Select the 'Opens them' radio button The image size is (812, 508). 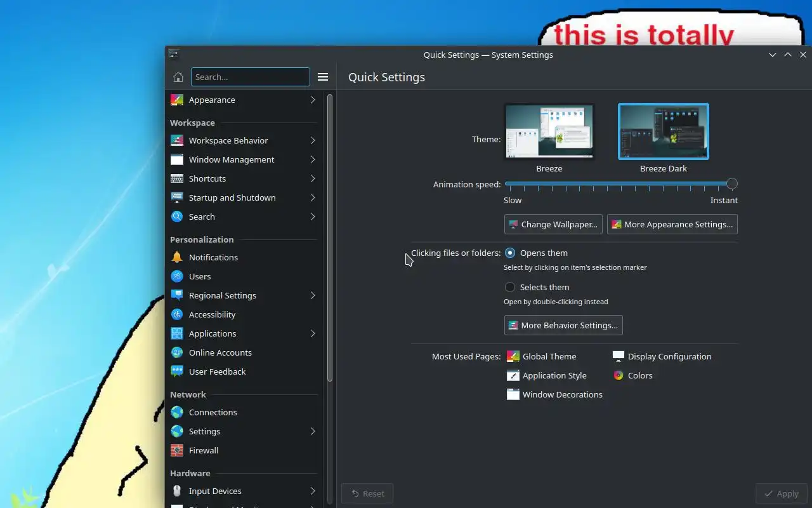pos(510,253)
